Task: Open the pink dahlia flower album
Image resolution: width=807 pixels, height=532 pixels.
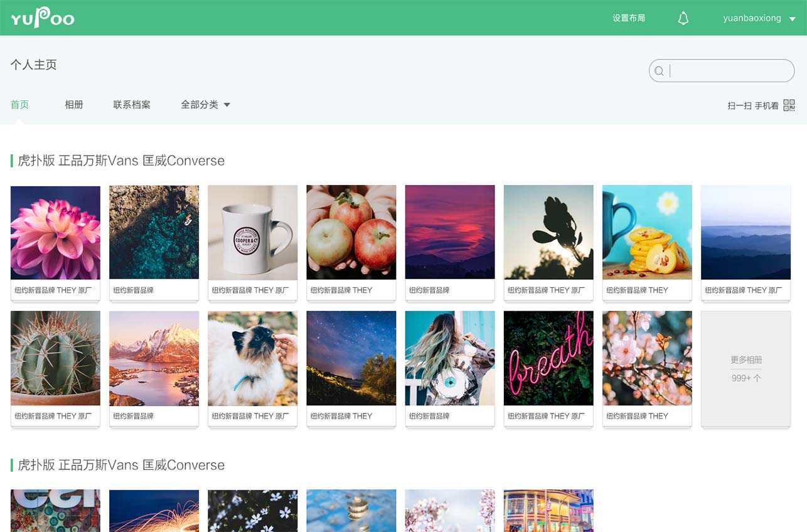Action: click(x=55, y=232)
